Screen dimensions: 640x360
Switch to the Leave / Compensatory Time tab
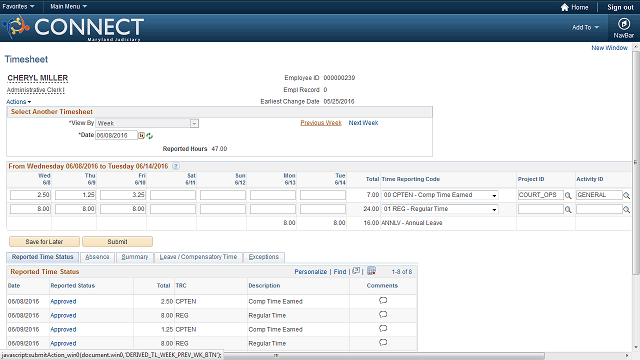coord(198,257)
